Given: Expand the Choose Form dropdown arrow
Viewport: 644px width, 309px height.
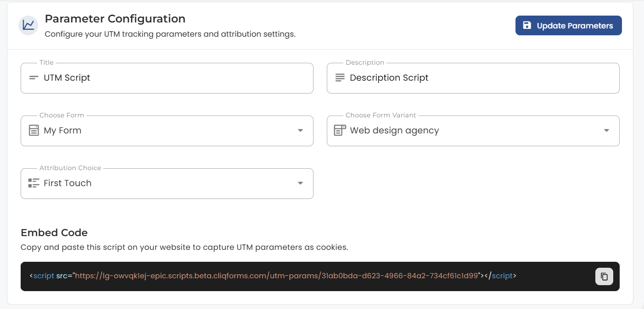Looking at the screenshot, I should (x=300, y=131).
